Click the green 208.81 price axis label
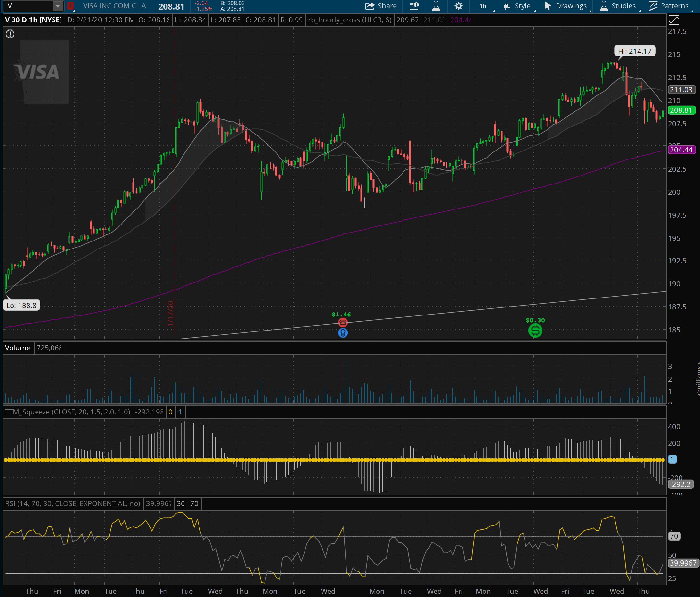The height and width of the screenshot is (597, 700). 681,110
